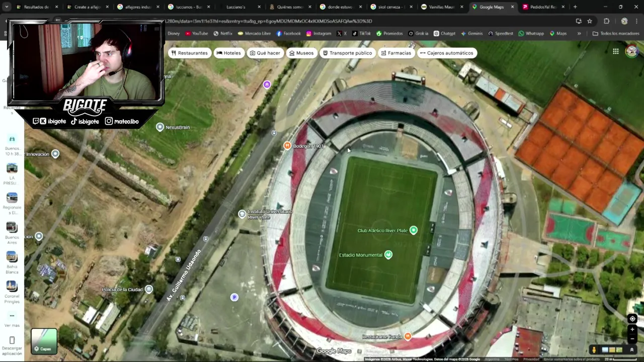Open Instituto Universitario River Plate marker
644x362 pixels.
pos(242,214)
